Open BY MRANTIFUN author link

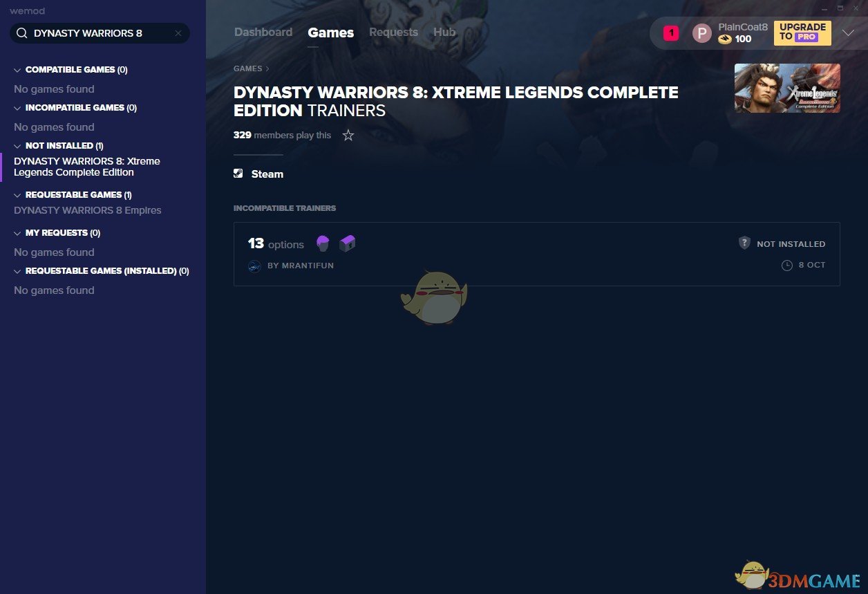point(301,266)
